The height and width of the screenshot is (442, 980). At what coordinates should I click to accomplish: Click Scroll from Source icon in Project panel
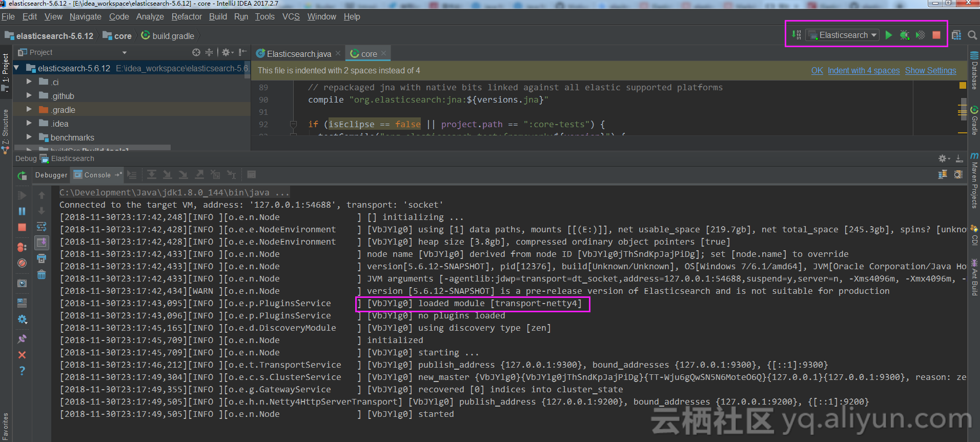(x=196, y=52)
